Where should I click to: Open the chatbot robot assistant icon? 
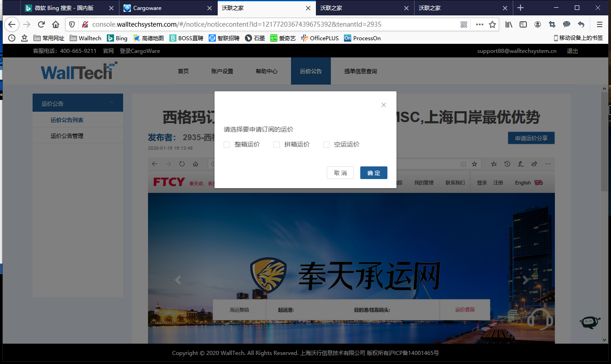click(x=590, y=321)
